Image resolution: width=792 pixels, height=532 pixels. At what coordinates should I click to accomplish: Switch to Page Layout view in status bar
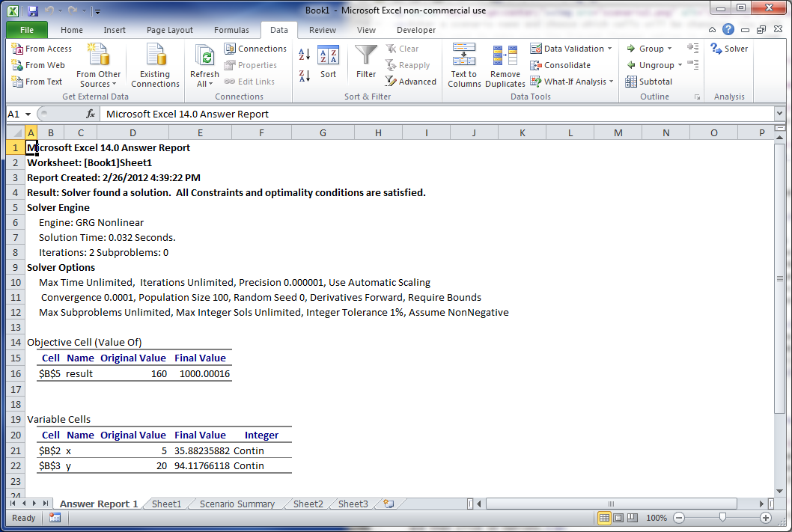(618, 518)
